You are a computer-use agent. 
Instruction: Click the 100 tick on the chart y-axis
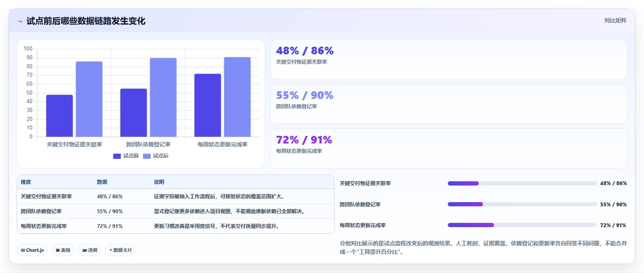[x=28, y=49]
